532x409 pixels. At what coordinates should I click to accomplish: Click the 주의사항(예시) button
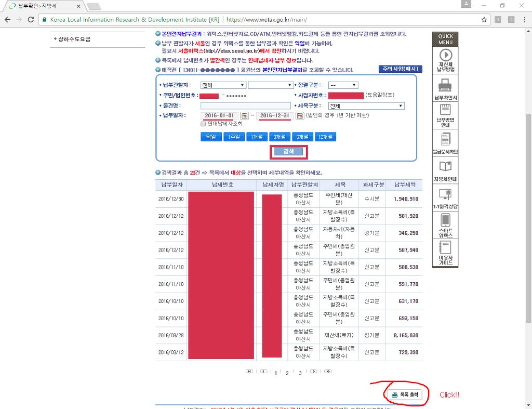pos(401,69)
